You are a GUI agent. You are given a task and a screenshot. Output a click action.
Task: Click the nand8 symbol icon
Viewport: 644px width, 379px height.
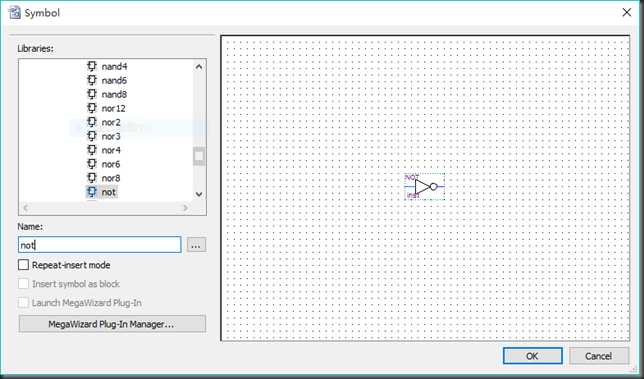(92, 94)
